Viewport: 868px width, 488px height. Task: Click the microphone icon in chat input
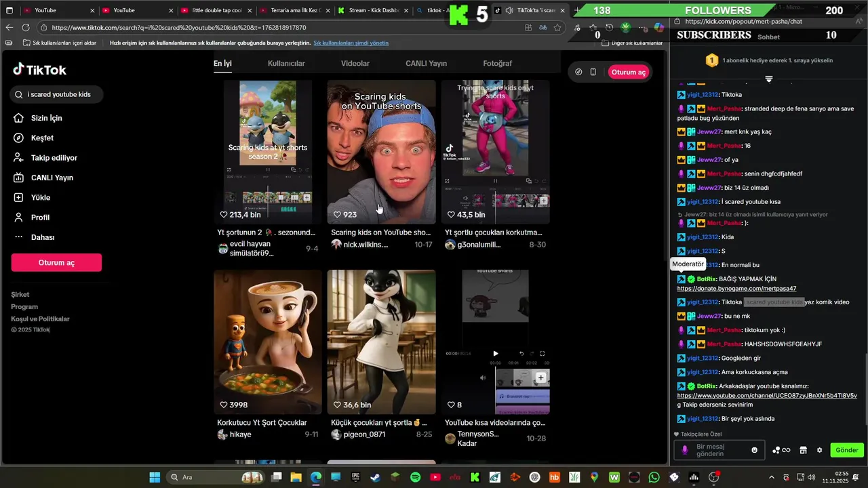[x=685, y=450]
